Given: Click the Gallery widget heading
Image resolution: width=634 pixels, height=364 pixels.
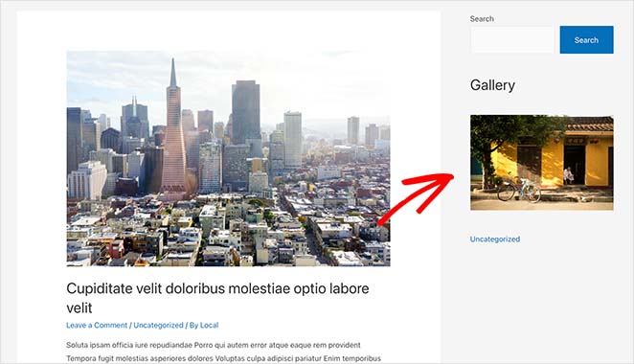Looking at the screenshot, I should 492,85.
